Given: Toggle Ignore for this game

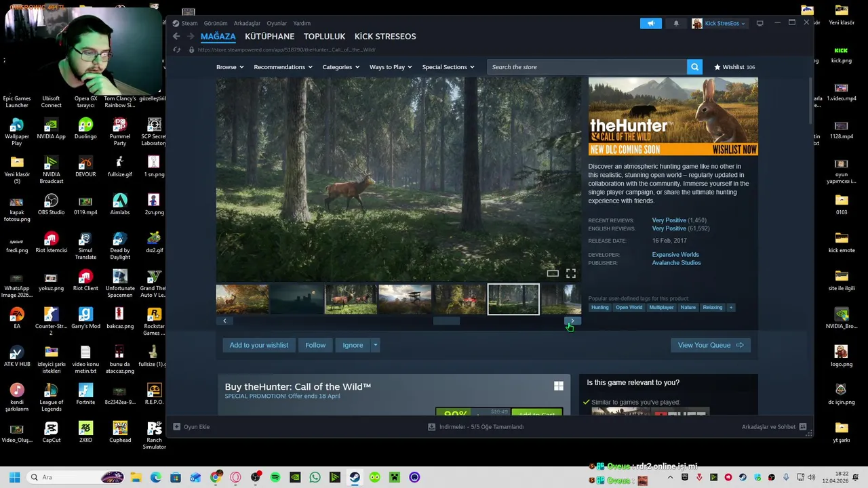Looking at the screenshot, I should [353, 345].
